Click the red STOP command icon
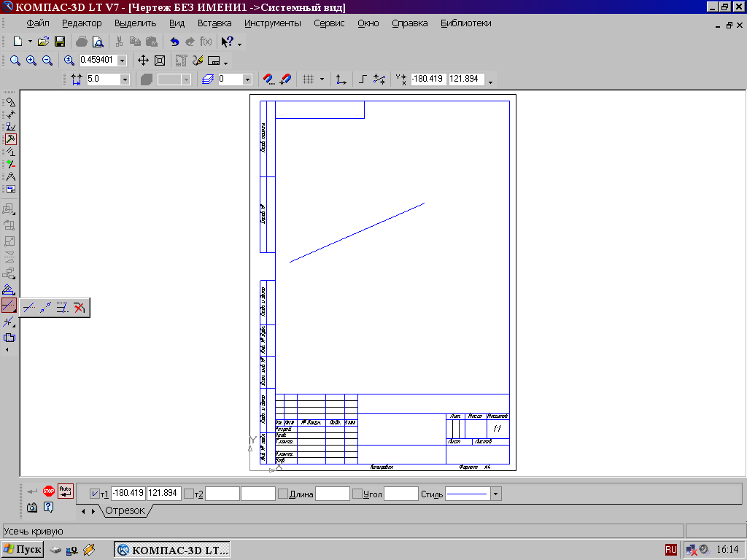The image size is (747, 560). pos(49,491)
